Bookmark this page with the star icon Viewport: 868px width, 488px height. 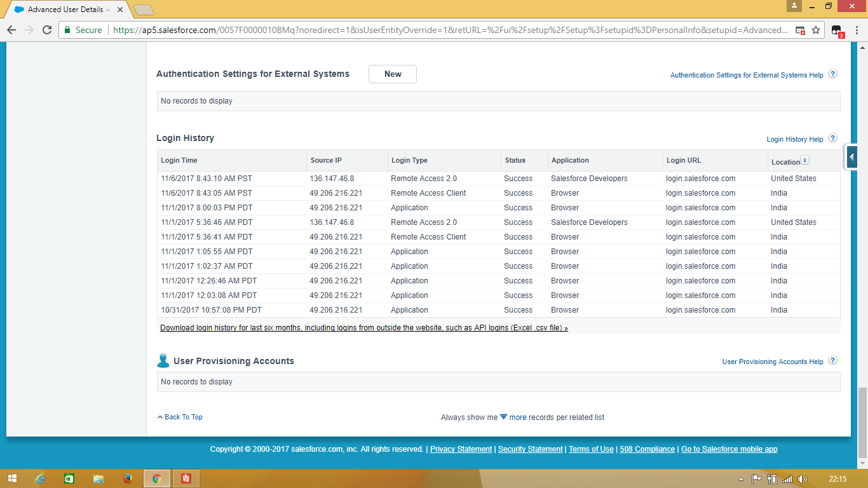click(x=816, y=30)
